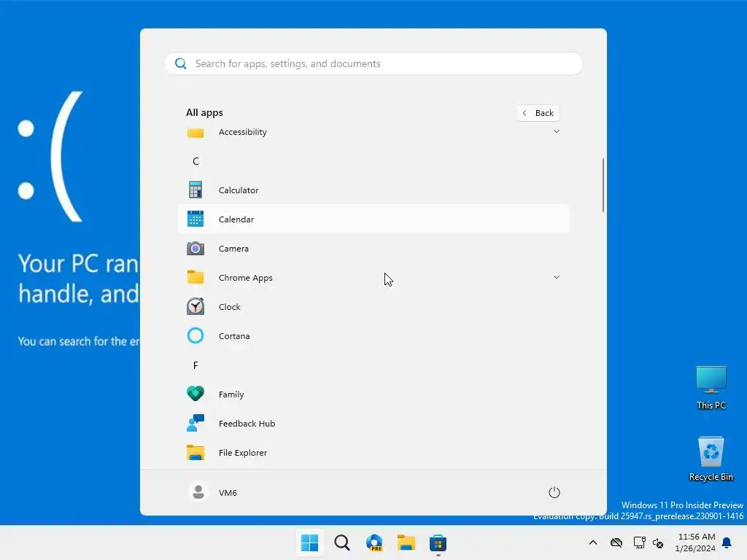Click the Accessibility folder icon
This screenshot has height=560, width=747.
(x=196, y=133)
